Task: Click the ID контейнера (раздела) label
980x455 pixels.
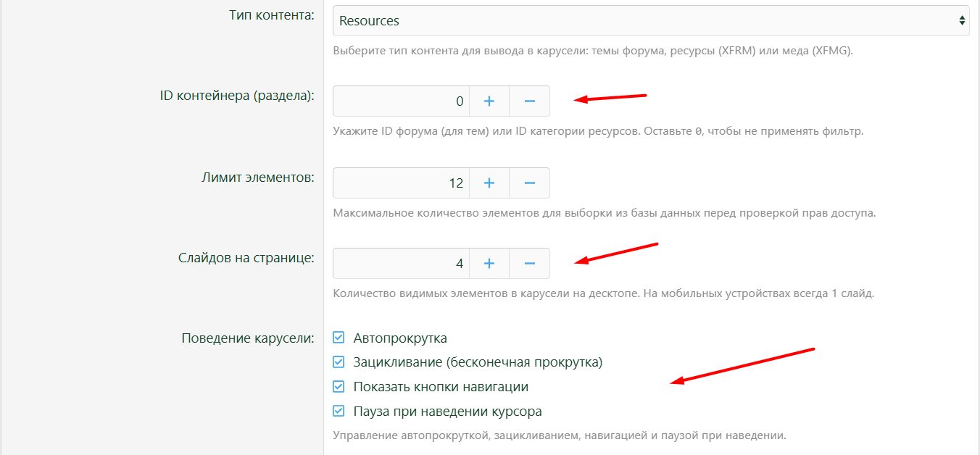Action: (x=237, y=96)
